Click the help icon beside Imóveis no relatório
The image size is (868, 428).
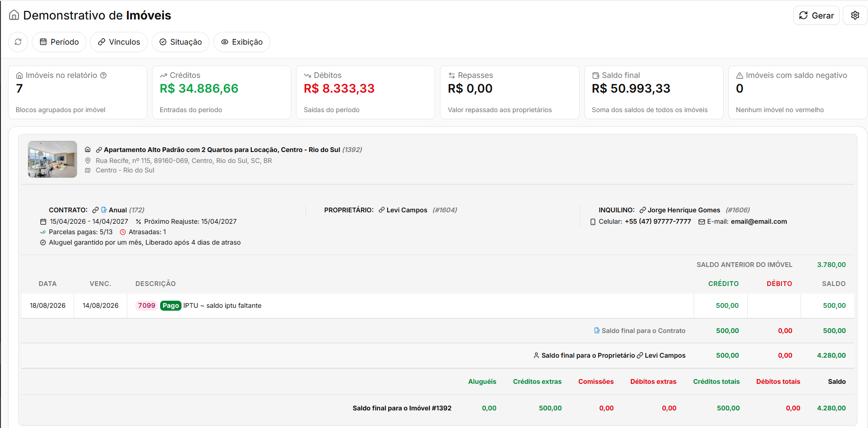(103, 75)
